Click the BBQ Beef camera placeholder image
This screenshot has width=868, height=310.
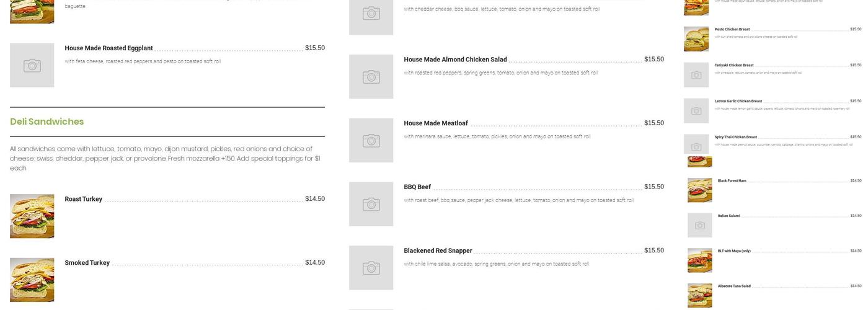[x=371, y=204]
